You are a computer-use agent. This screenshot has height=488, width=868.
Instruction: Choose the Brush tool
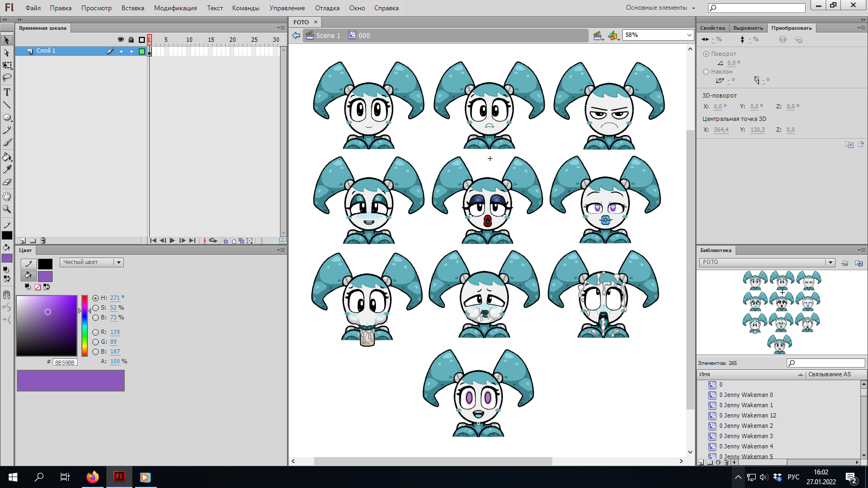(x=7, y=143)
